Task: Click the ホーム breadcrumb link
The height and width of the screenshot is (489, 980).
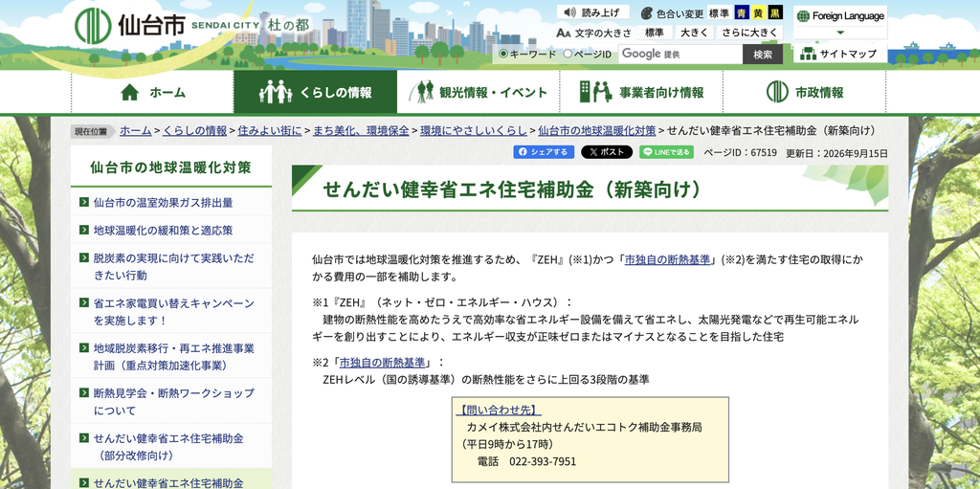Action: 136,131
